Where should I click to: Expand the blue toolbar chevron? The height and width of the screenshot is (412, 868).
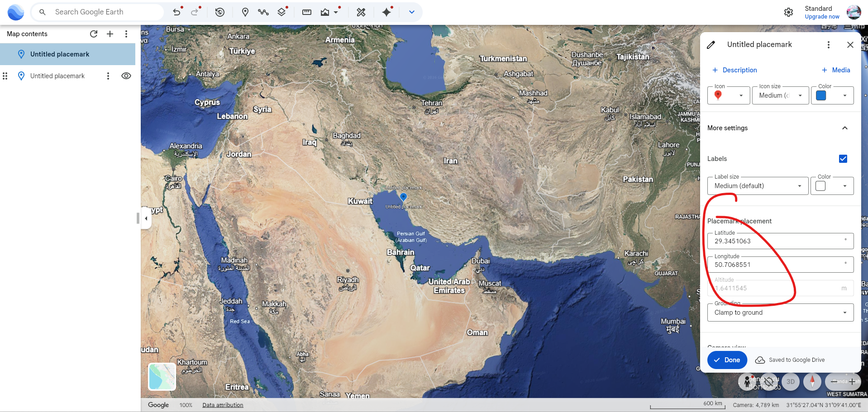[x=412, y=12]
